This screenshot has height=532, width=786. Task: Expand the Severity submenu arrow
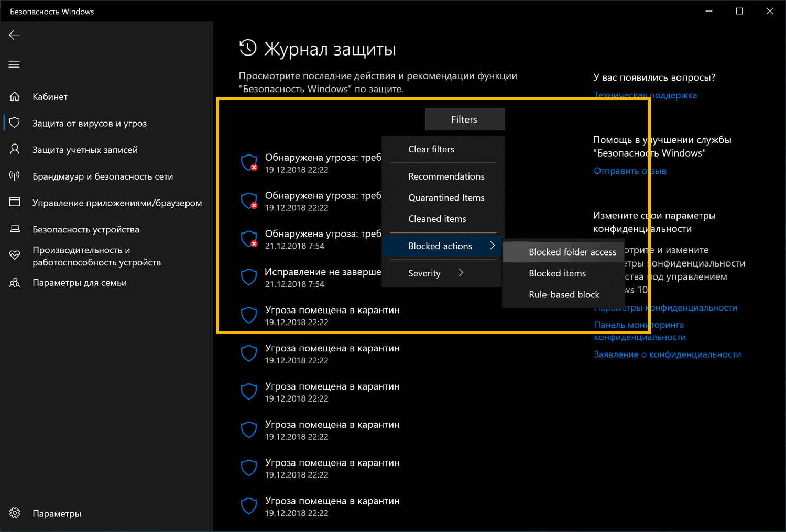click(x=461, y=273)
